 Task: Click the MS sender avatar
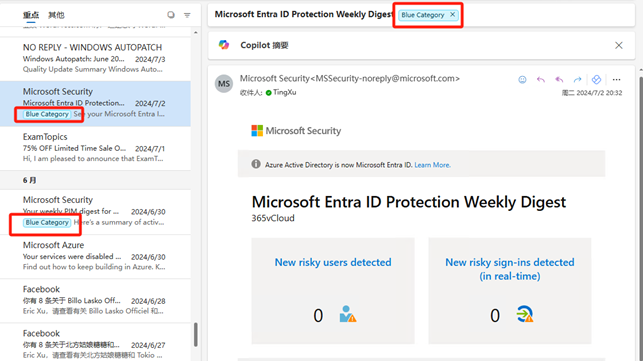pos(224,84)
